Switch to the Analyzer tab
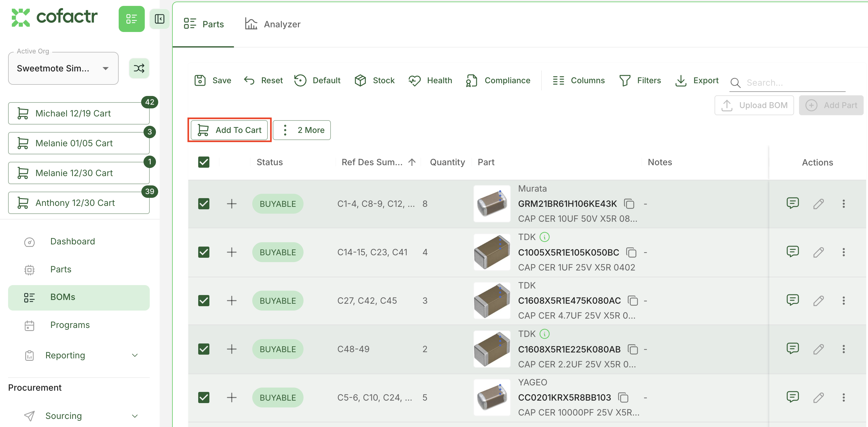Screen dimensions: 868x427 [272, 24]
